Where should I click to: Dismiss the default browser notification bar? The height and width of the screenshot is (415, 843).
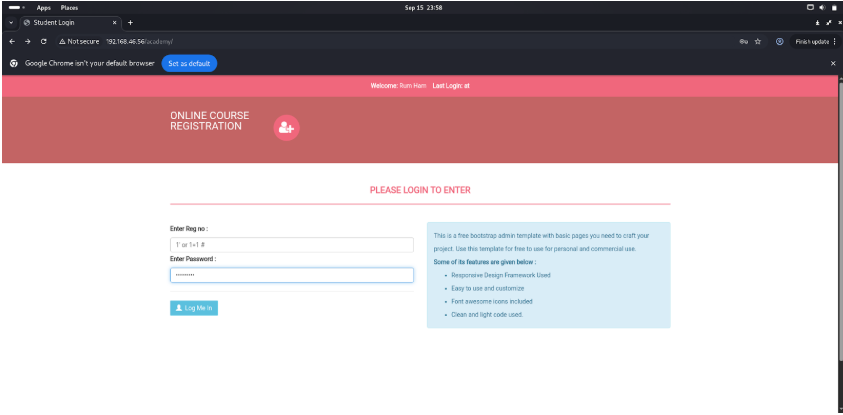pyautogui.click(x=833, y=63)
